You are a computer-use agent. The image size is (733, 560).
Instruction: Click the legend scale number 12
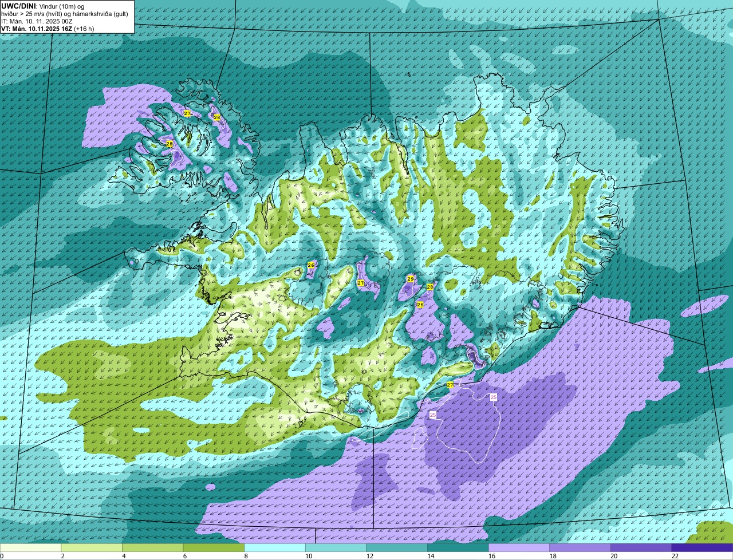coord(370,556)
